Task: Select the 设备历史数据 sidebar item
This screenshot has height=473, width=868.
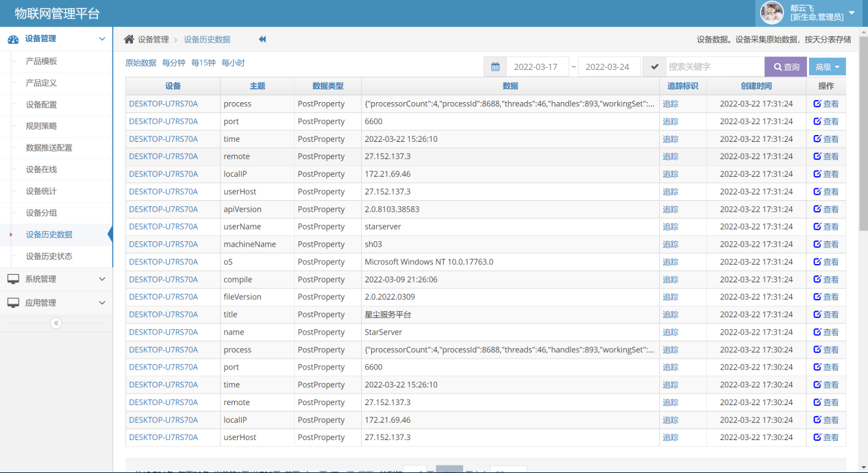Action: click(49, 234)
